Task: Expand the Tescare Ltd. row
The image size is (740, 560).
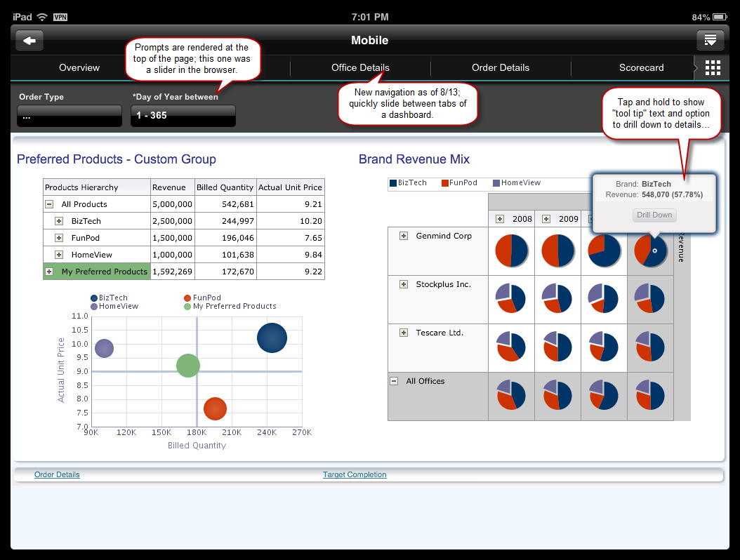Action: coord(404,332)
